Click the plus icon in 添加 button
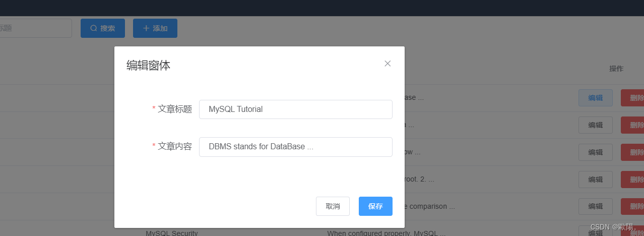The height and width of the screenshot is (236, 644). 146,28
